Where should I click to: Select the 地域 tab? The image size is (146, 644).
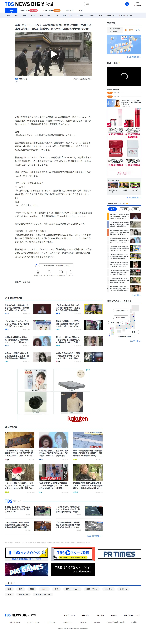click(x=81, y=10)
